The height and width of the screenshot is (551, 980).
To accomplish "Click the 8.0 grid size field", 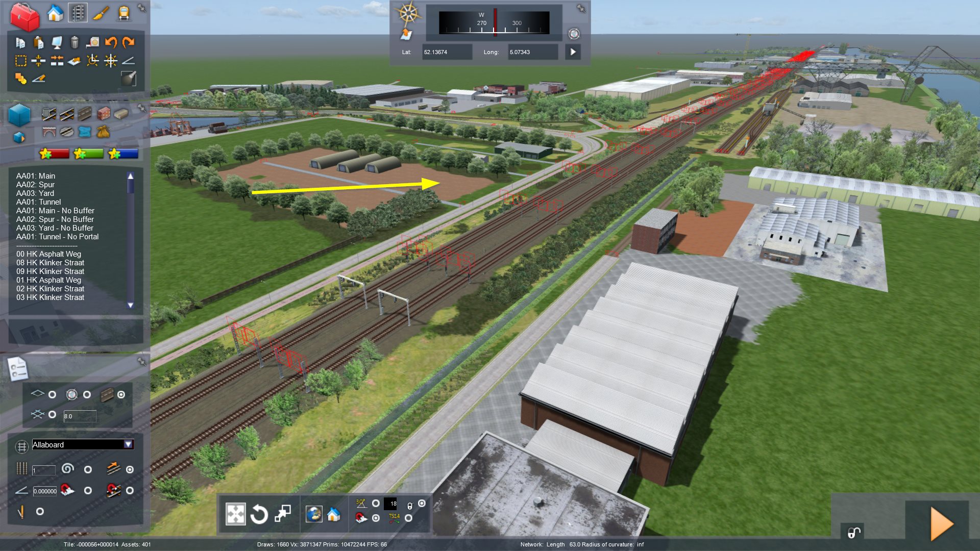I will point(80,416).
